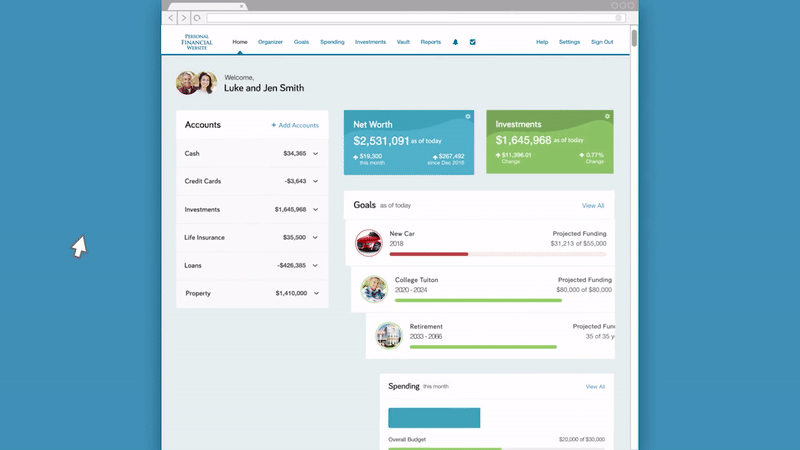This screenshot has height=450, width=800.
Task: Go to the Home tab
Action: 240,42
